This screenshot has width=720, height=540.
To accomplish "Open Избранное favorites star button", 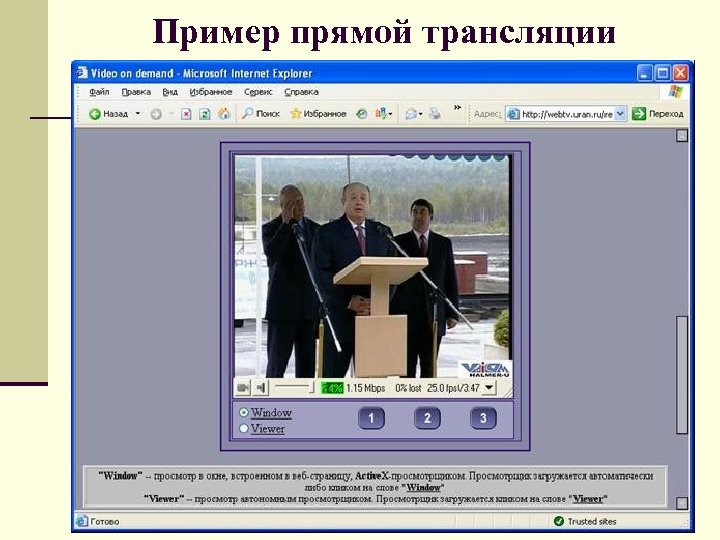I will [x=318, y=113].
